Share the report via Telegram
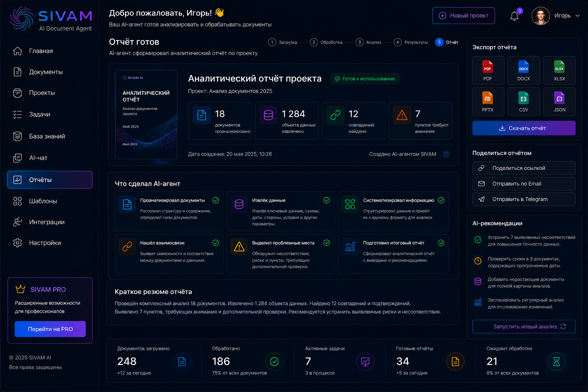 point(524,199)
